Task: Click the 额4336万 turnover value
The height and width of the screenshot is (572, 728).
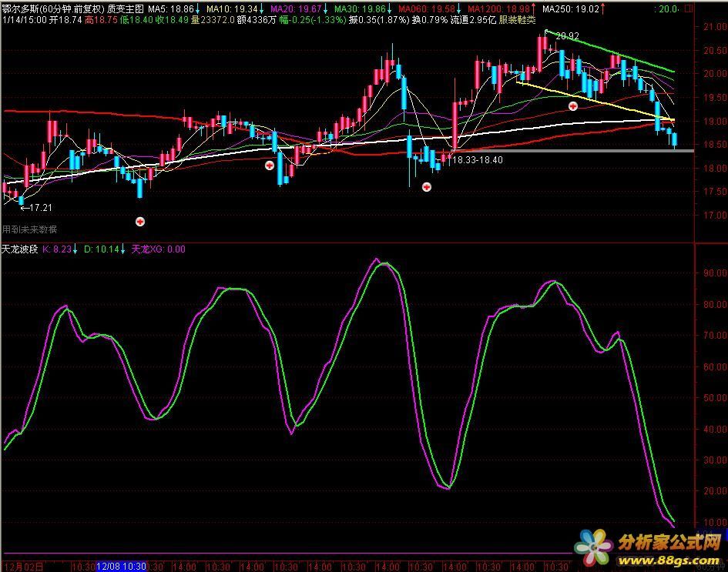Action: click(x=257, y=20)
